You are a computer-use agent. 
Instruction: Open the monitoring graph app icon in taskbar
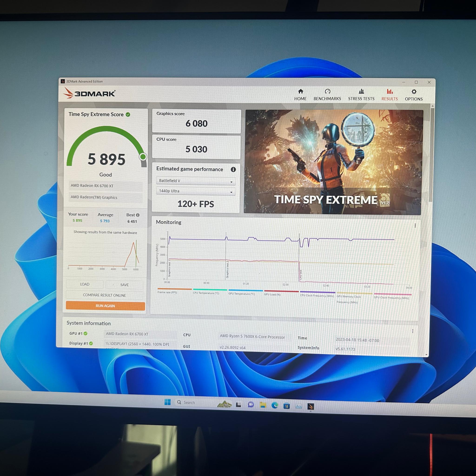(299, 406)
